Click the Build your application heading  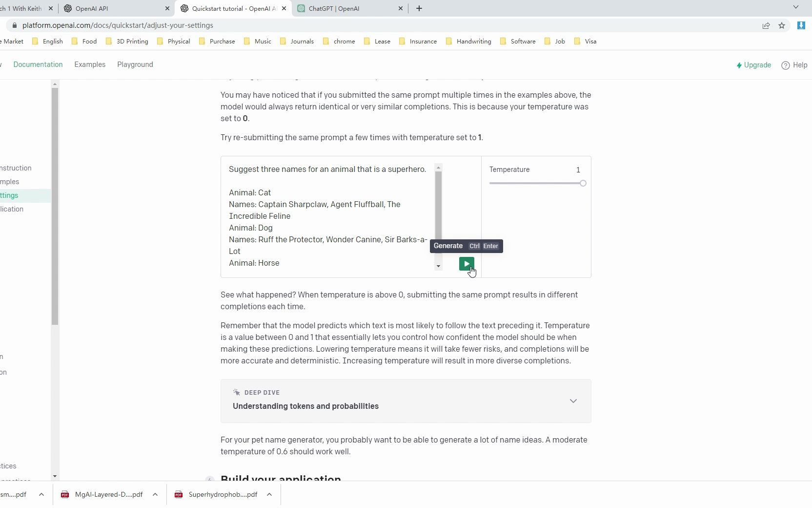(x=281, y=479)
